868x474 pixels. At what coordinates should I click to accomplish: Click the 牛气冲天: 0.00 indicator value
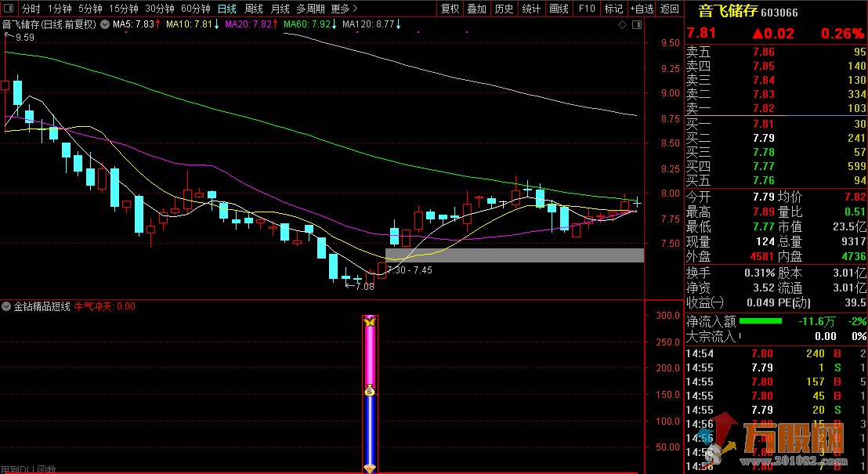105,306
